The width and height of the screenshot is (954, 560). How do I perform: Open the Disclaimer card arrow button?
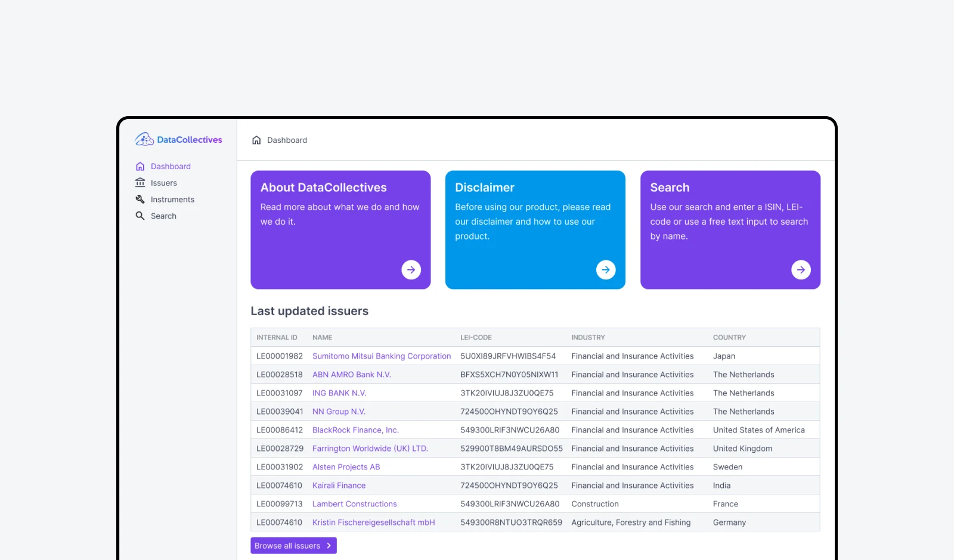pos(606,270)
